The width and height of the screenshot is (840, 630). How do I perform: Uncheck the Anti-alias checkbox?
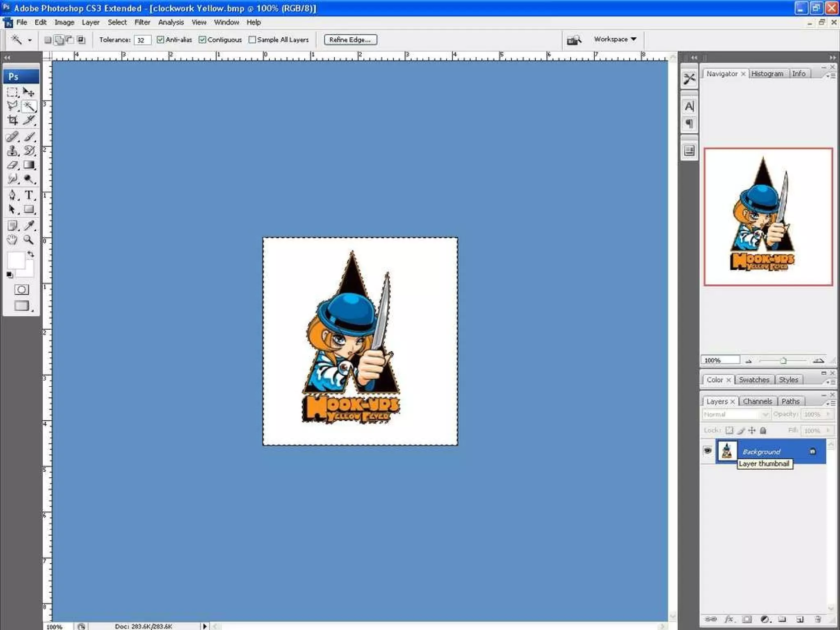point(160,40)
